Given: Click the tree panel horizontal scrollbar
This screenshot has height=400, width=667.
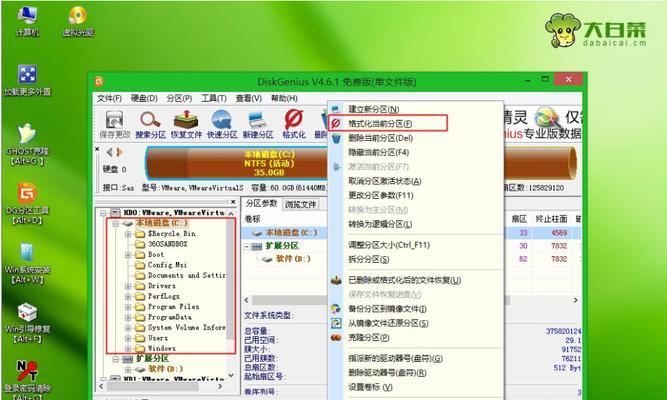Looking at the screenshot, I should pyautogui.click(x=160, y=386).
